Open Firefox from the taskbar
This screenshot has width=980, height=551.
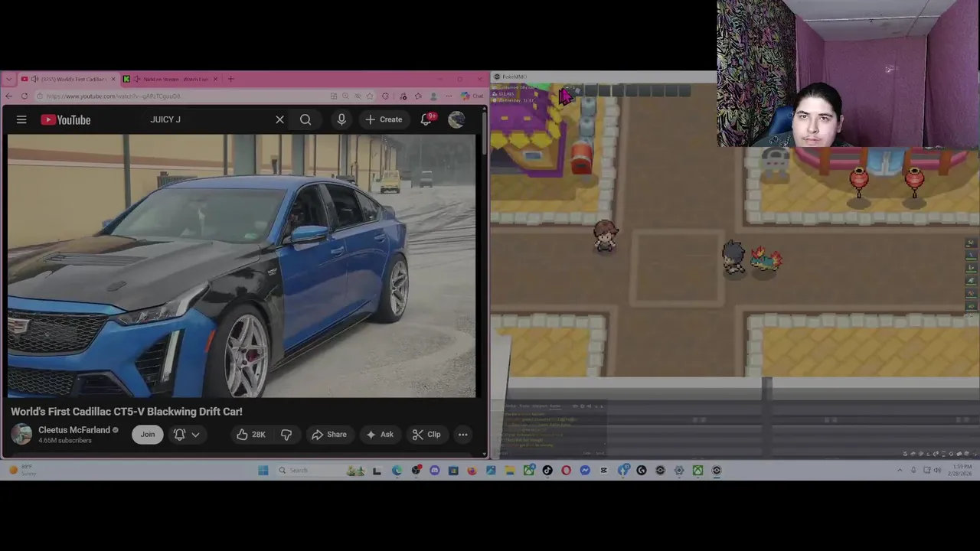pyautogui.click(x=472, y=470)
